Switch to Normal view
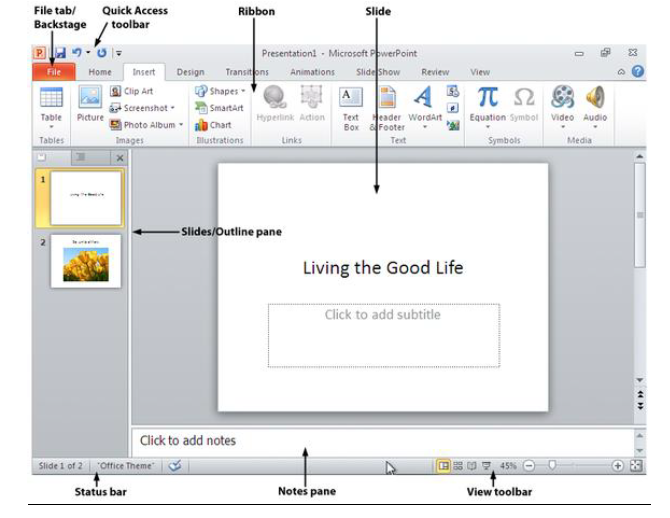670x518 pixels. [x=444, y=466]
